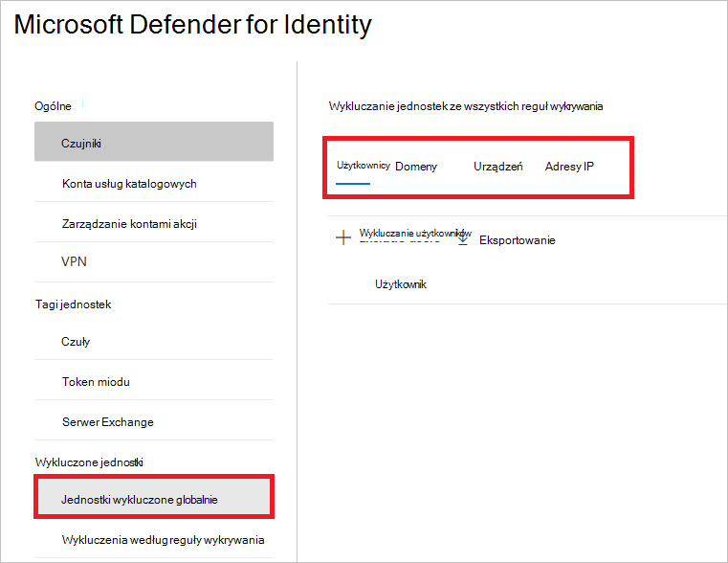
Task: Click the download icon beside Eksportowanie
Action: [463, 239]
